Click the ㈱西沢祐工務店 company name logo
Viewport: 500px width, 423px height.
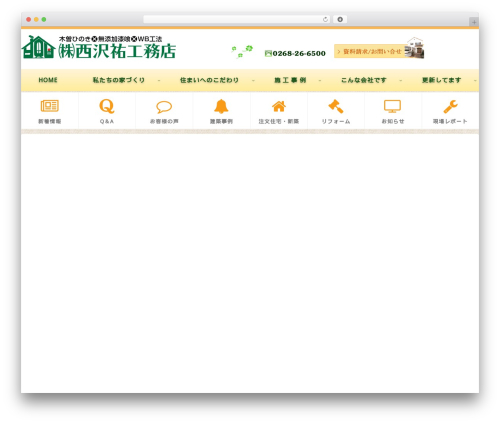pyautogui.click(x=117, y=51)
